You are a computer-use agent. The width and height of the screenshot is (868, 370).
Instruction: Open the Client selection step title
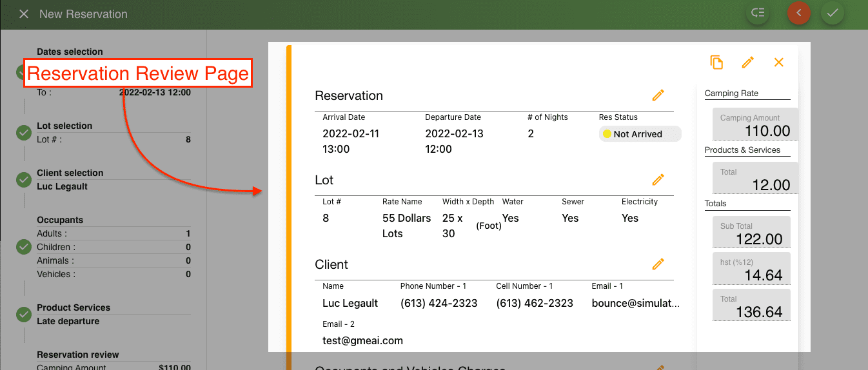point(70,173)
